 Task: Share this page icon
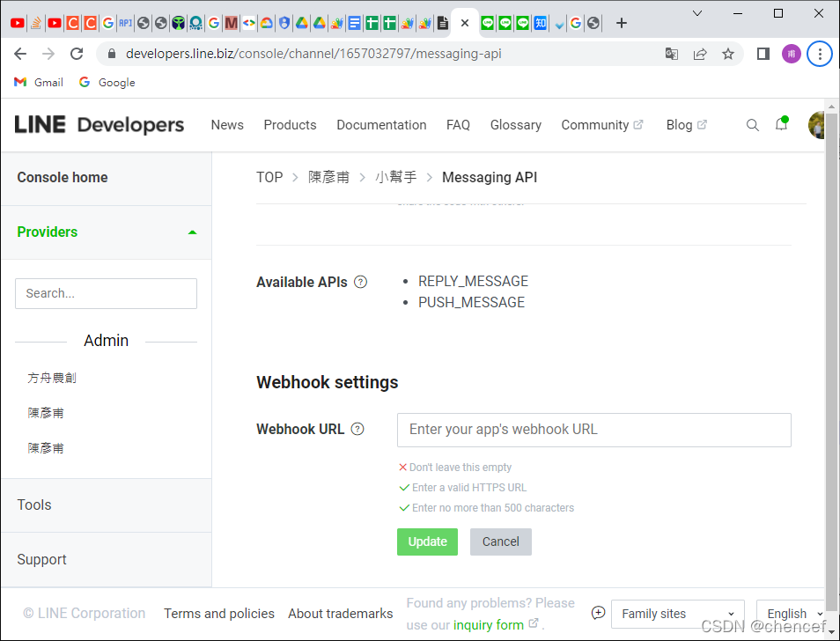tap(700, 54)
